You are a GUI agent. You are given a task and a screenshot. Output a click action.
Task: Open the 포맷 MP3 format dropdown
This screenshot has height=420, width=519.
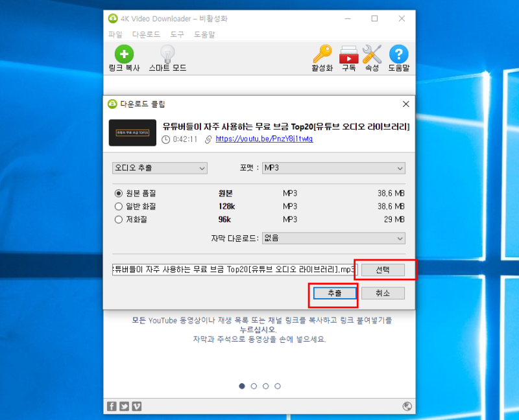coord(333,168)
